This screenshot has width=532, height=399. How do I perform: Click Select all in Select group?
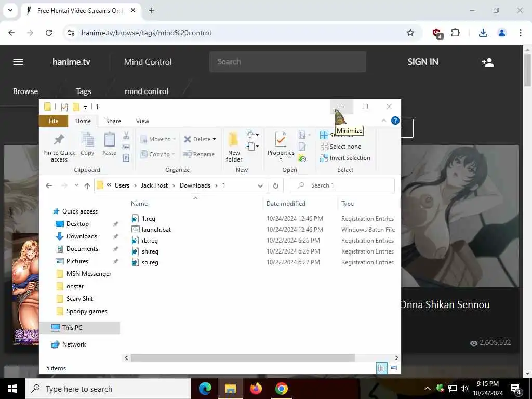pyautogui.click(x=337, y=135)
